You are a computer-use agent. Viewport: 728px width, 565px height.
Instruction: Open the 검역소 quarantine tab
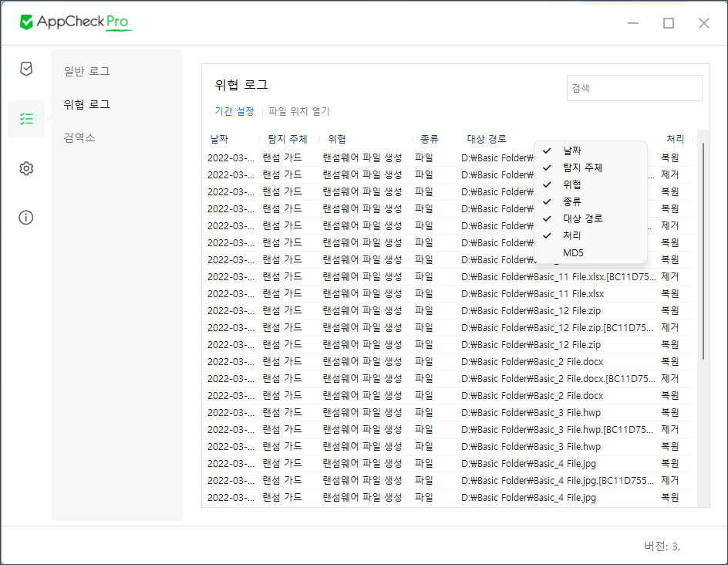79,137
